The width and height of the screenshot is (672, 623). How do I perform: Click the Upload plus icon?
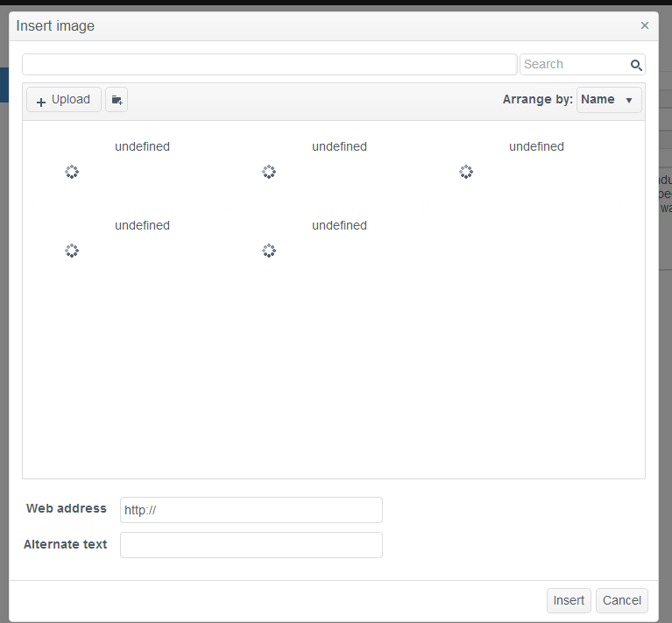coord(41,102)
